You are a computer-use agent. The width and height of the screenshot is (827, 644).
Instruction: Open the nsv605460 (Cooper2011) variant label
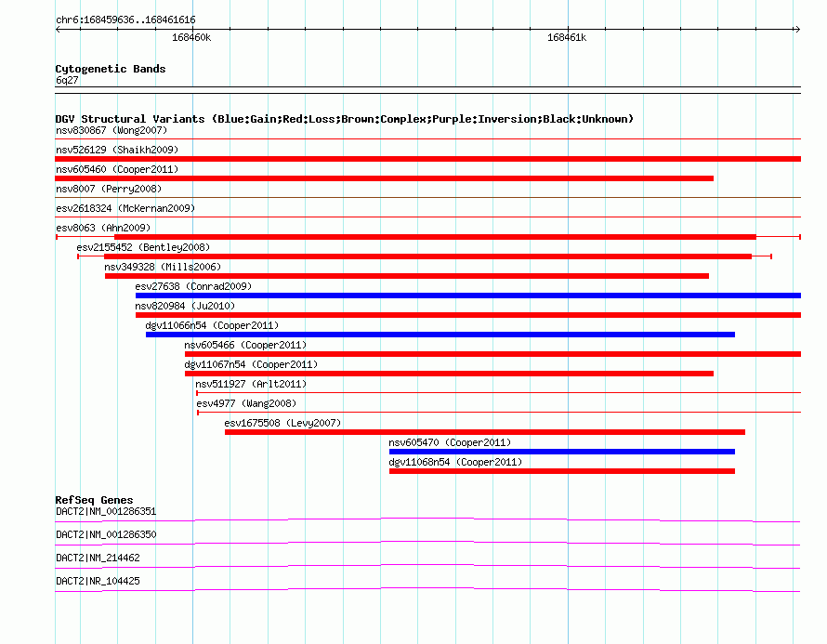[x=117, y=169]
